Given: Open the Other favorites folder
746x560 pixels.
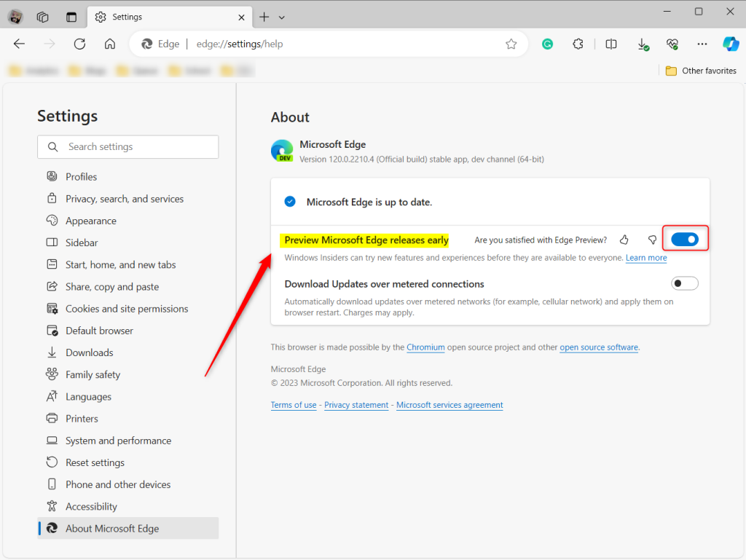Looking at the screenshot, I should pyautogui.click(x=702, y=71).
